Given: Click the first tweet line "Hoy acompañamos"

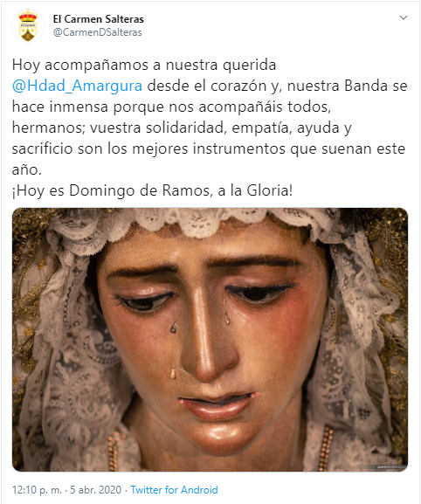Looking at the screenshot, I should pyautogui.click(x=81, y=66).
